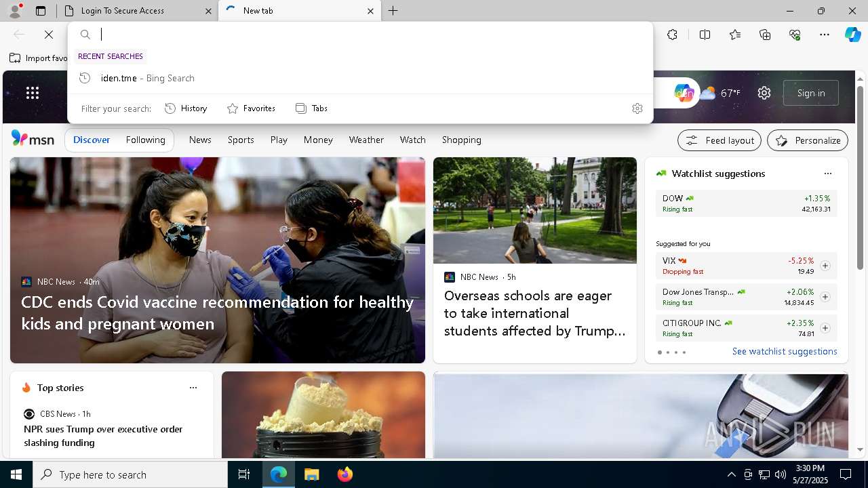Select the Discover feed tab
The height and width of the screenshot is (488, 868).
(92, 140)
